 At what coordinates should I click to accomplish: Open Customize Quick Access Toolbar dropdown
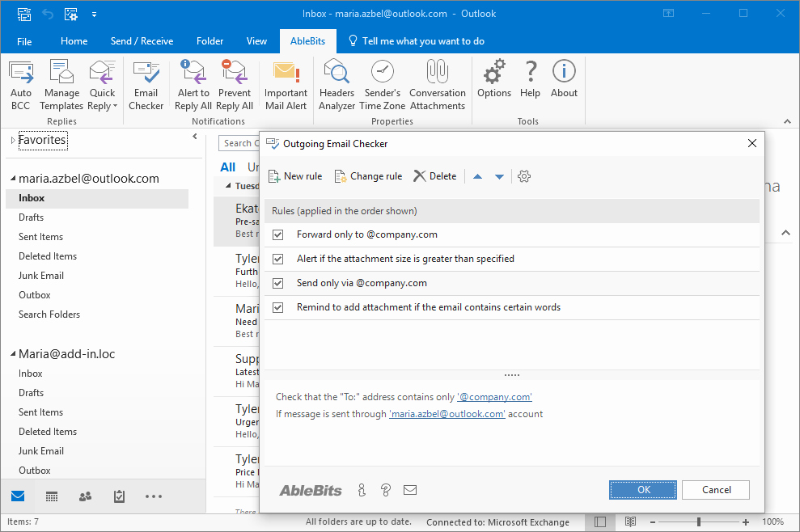click(x=94, y=15)
